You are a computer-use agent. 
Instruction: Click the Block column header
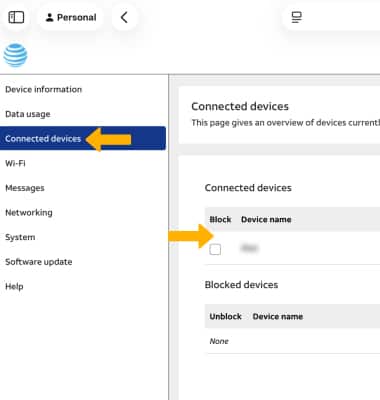pyautogui.click(x=220, y=219)
